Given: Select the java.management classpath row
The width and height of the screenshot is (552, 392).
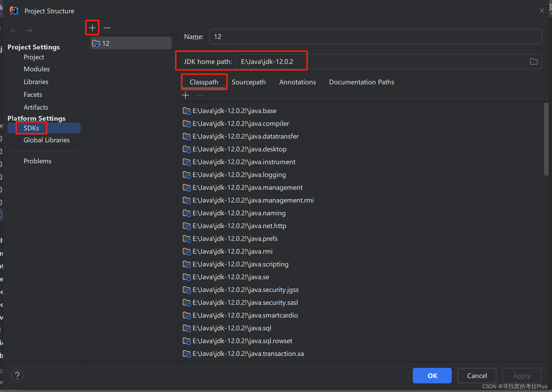Looking at the screenshot, I should coord(361,187).
